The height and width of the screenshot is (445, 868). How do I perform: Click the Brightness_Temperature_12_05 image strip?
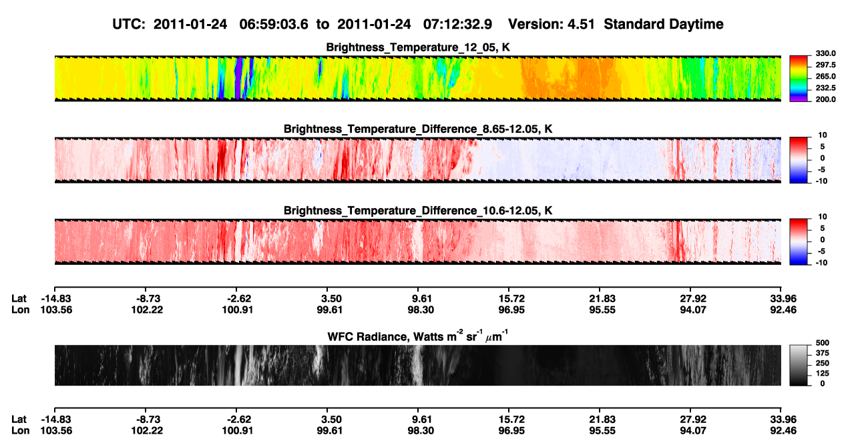click(417, 78)
